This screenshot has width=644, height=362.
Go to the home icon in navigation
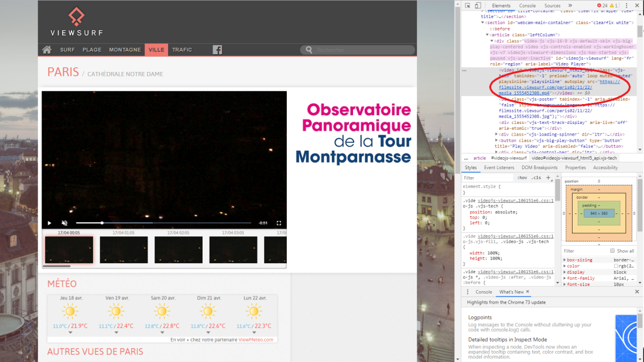47,50
